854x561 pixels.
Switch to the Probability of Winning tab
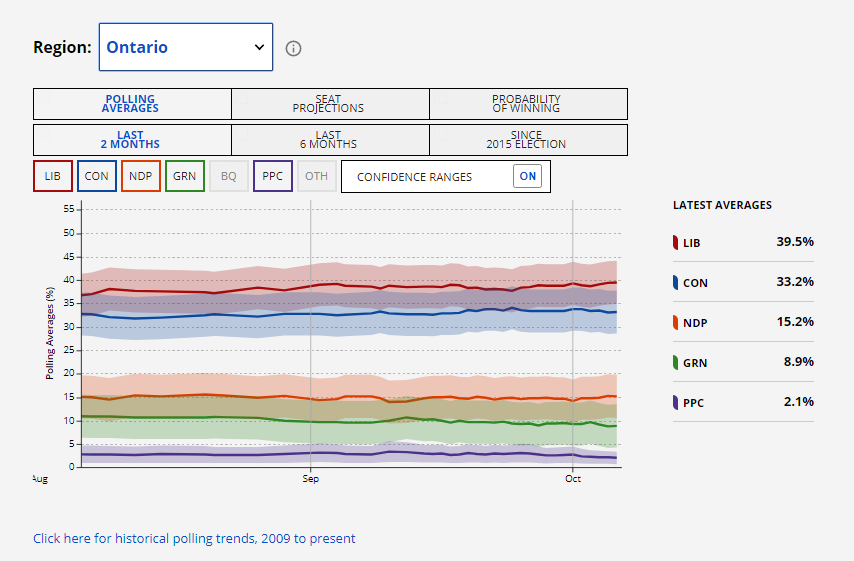coord(528,104)
